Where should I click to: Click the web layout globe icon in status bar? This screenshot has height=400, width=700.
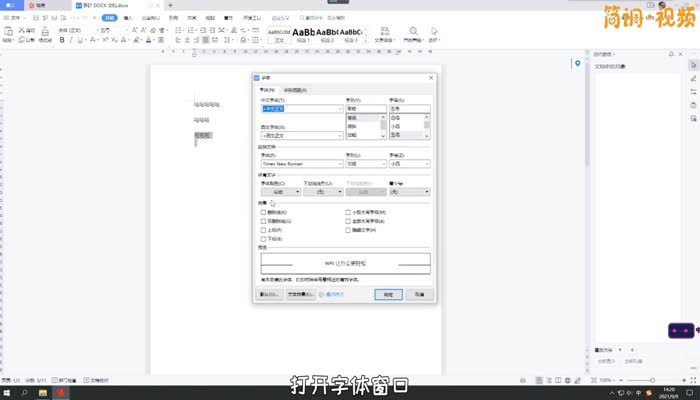click(568, 380)
